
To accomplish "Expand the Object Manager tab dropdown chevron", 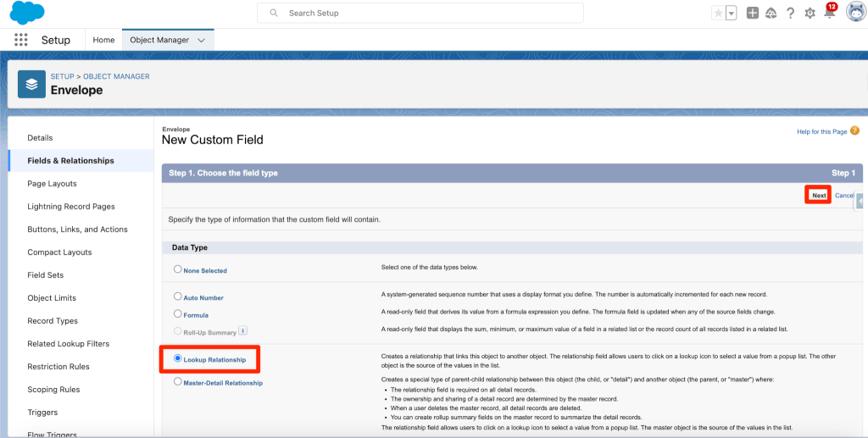I will pos(201,40).
